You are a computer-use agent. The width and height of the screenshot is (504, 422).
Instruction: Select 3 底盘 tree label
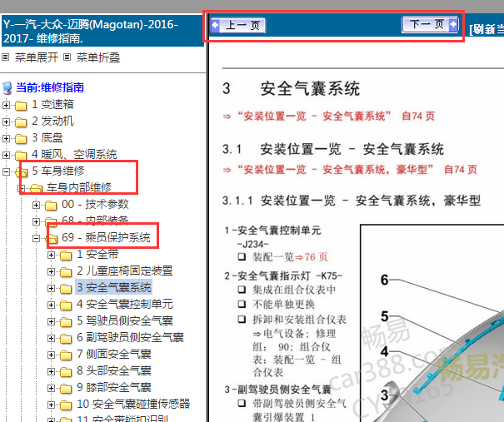(47, 138)
